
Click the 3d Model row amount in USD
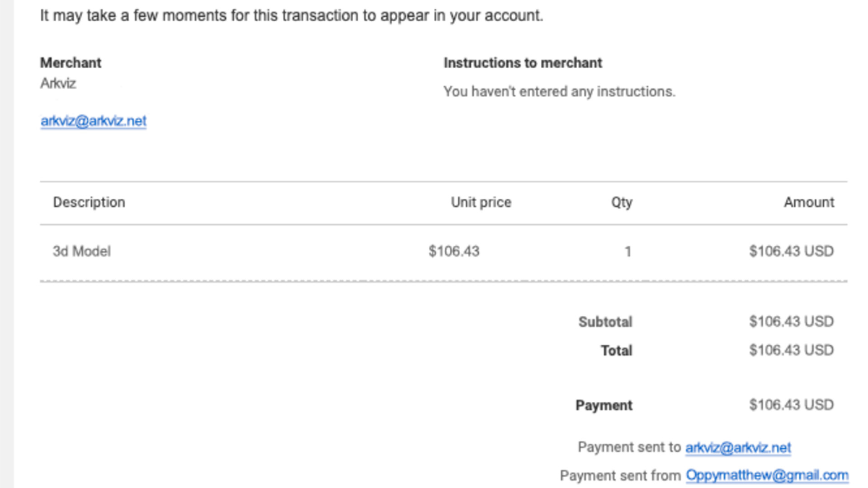tap(791, 251)
